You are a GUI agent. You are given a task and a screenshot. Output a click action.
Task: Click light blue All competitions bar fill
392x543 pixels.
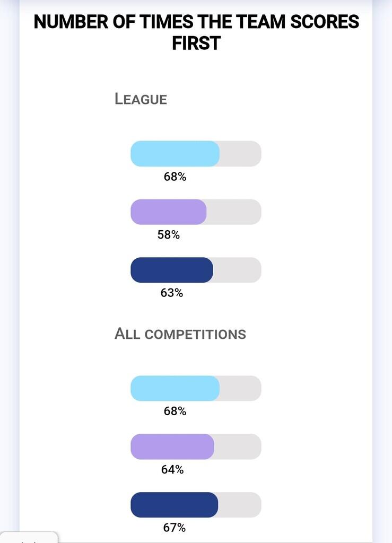click(175, 388)
